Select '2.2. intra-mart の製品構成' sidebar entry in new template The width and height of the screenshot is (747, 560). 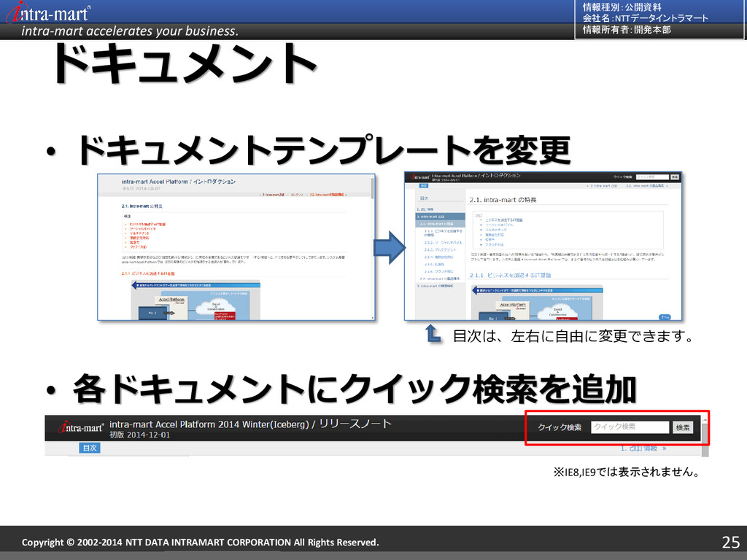(x=440, y=279)
